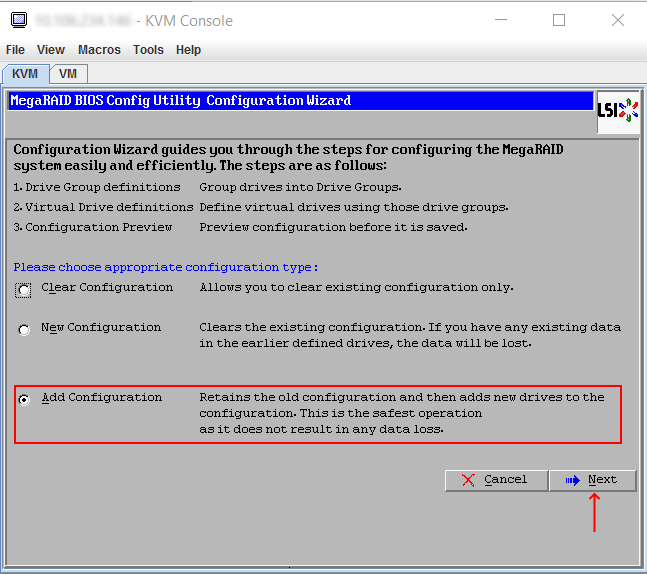The height and width of the screenshot is (574, 647).
Task: Click the 'KVM Console' window title text
Action: coord(189,21)
